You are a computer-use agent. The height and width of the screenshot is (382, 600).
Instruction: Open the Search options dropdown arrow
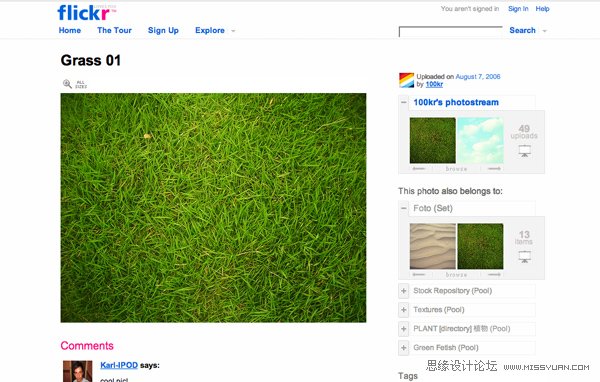click(x=545, y=31)
